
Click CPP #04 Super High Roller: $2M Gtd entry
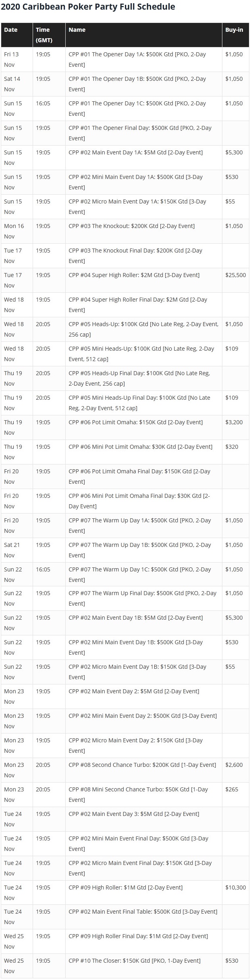pos(134,275)
